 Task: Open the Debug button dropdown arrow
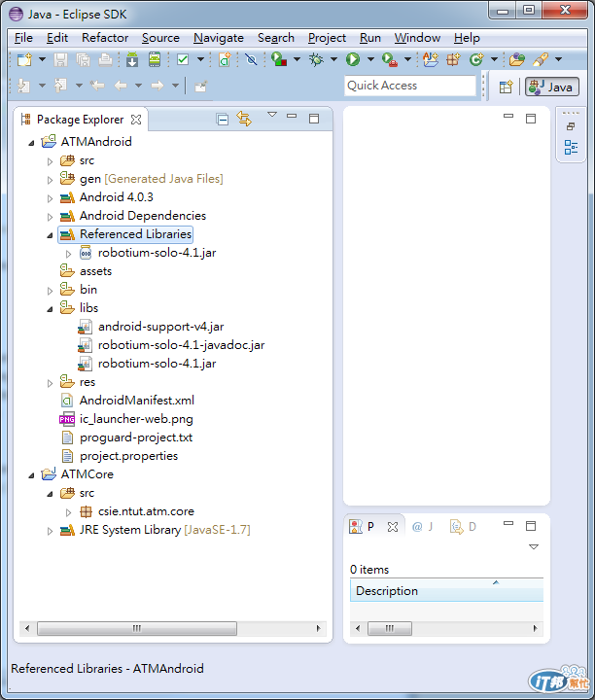click(333, 59)
